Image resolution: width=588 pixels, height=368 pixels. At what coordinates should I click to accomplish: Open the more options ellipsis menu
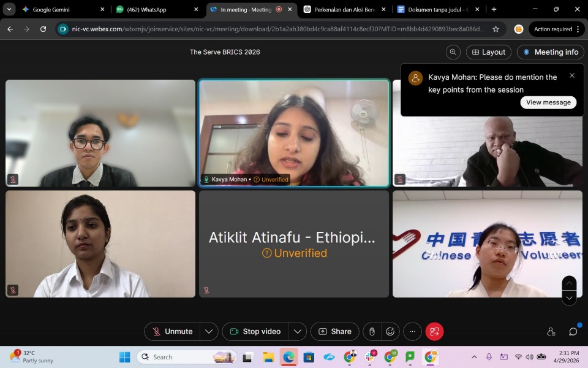(412, 332)
